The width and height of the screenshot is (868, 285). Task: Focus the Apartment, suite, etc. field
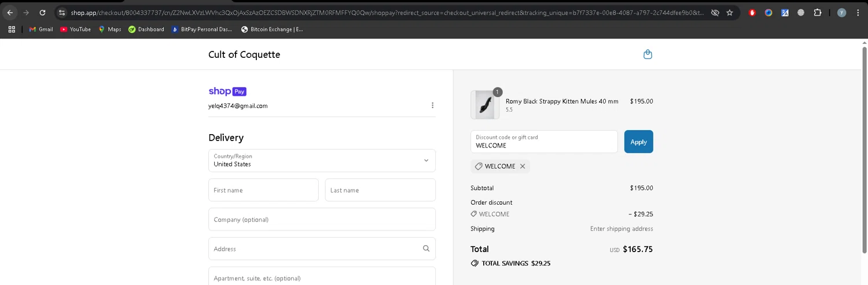[x=322, y=276]
